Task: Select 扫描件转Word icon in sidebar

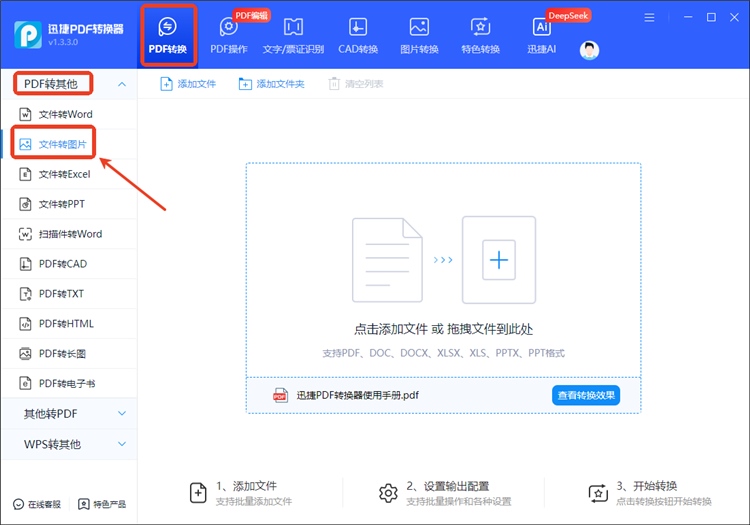Action: tap(25, 234)
